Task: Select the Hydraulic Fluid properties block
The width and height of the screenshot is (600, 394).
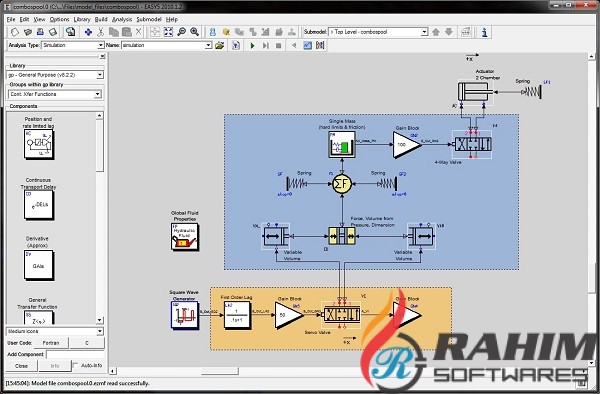Action: (184, 237)
